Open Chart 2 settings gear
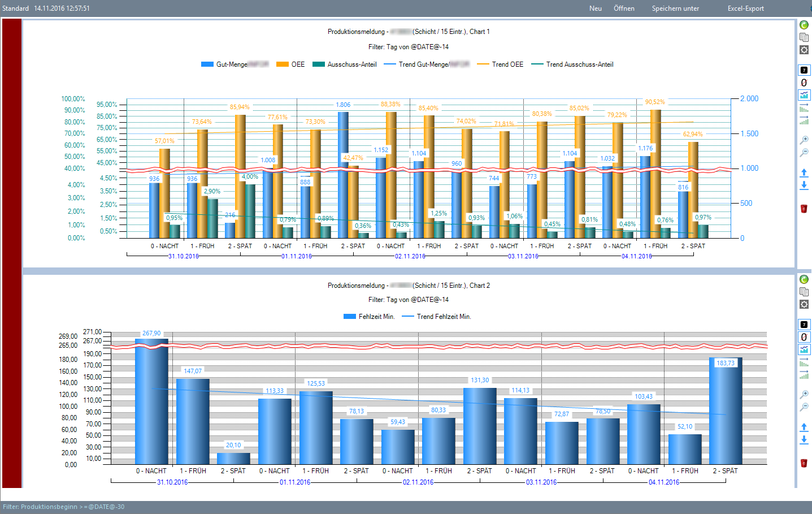Image resolution: width=812 pixels, height=514 pixels. pos(804,304)
